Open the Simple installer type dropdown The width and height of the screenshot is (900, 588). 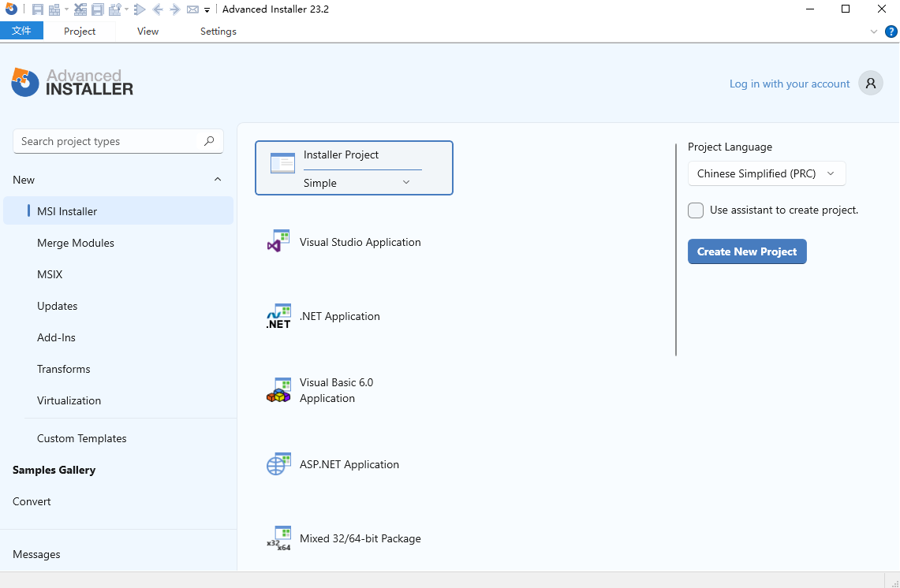357,183
